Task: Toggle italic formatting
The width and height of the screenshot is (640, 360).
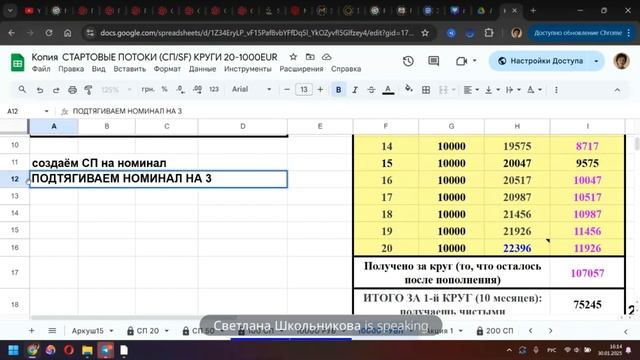Action: pyautogui.click(x=355, y=90)
